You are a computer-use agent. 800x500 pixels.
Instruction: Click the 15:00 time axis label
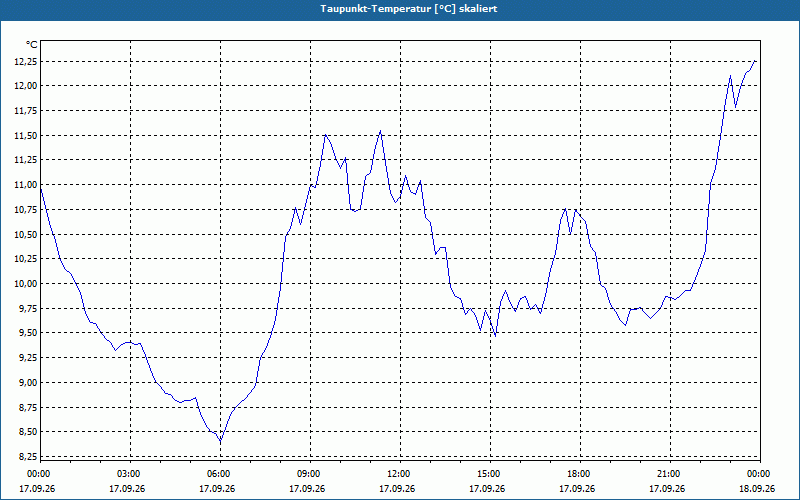tap(488, 474)
